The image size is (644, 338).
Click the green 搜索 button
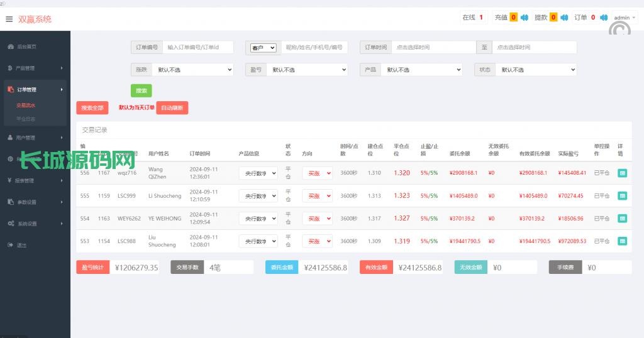[141, 91]
